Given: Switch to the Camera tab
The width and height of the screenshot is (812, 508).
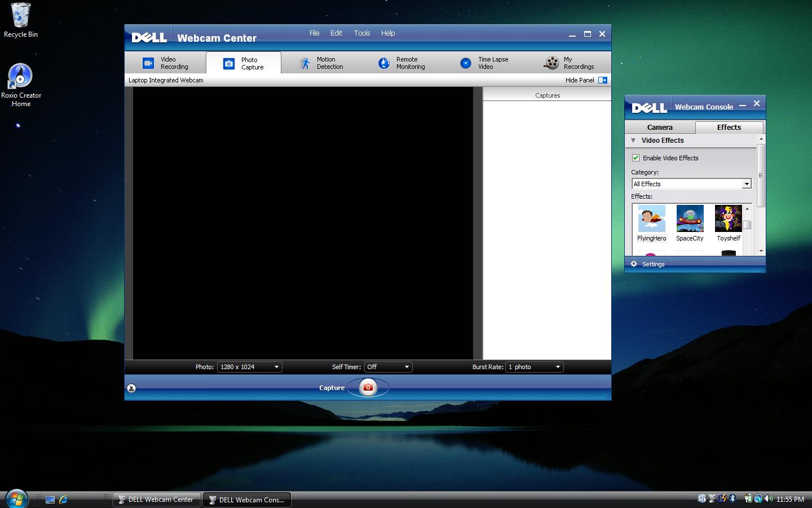Looking at the screenshot, I should click(x=660, y=127).
